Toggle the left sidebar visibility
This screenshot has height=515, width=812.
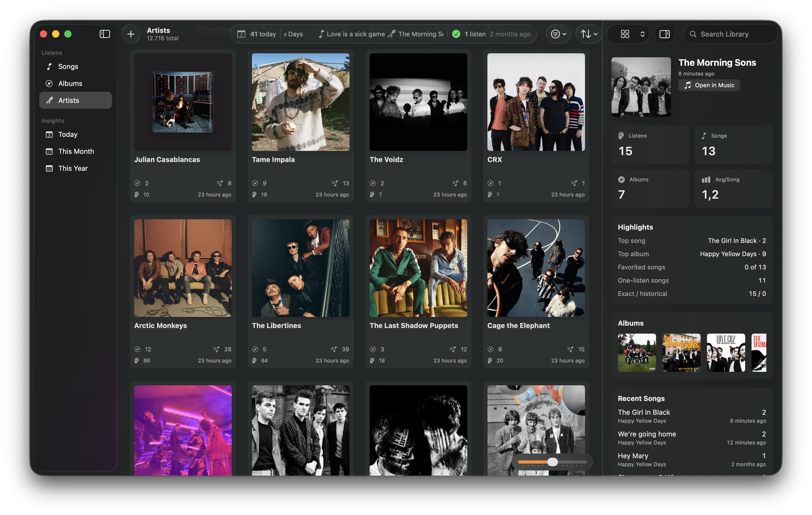[104, 34]
